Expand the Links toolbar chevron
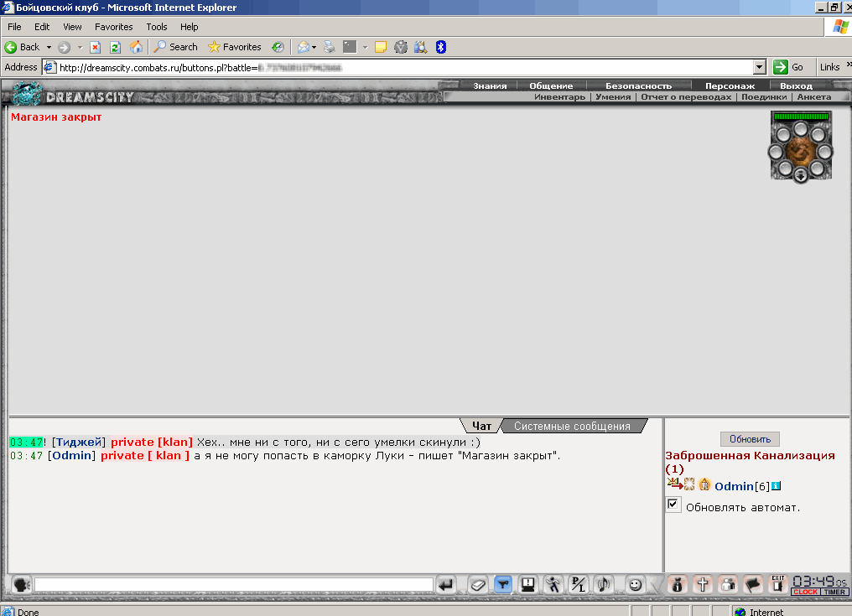Viewport: 852px width, 616px height. [x=848, y=65]
